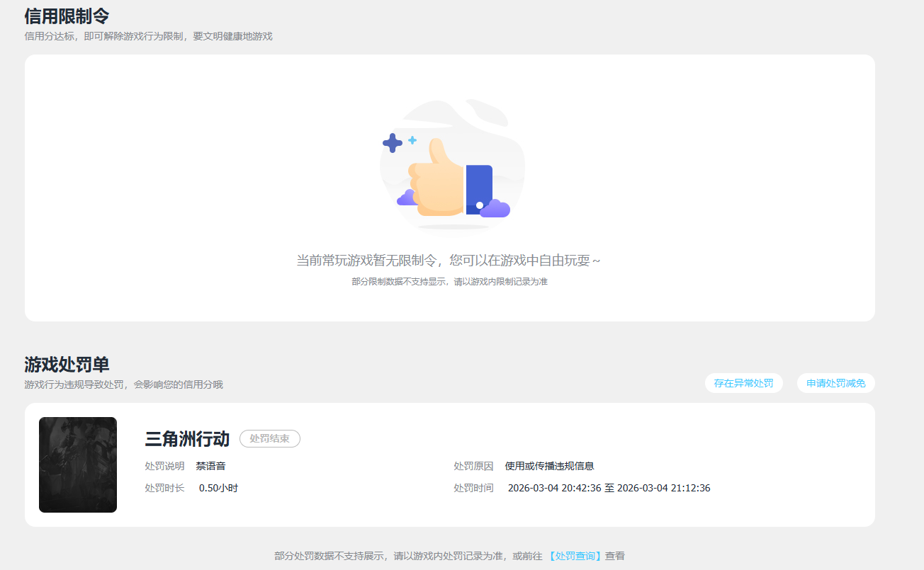The width and height of the screenshot is (924, 570).
Task: Click the 部分限制数据不支持显示 note
Action: coord(449,282)
